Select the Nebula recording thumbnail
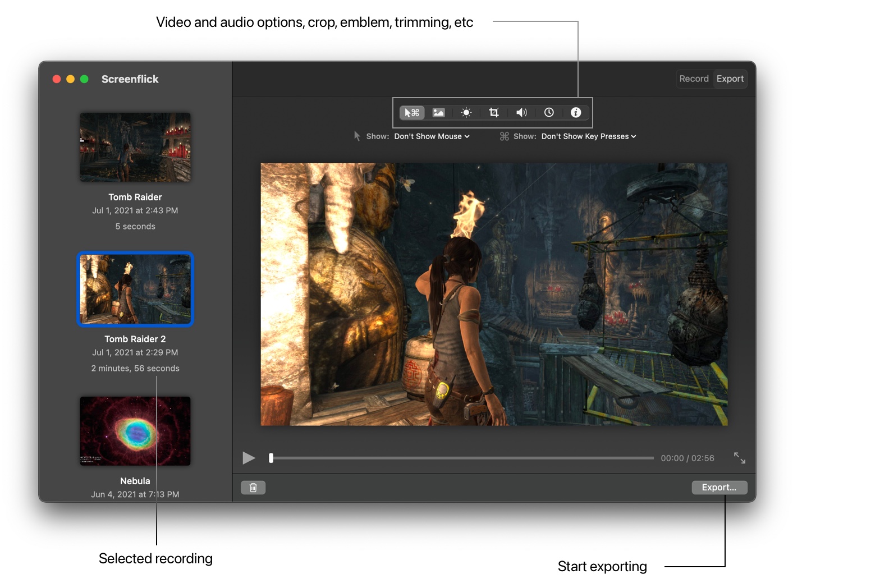The height and width of the screenshot is (588, 880). pyautogui.click(x=135, y=431)
